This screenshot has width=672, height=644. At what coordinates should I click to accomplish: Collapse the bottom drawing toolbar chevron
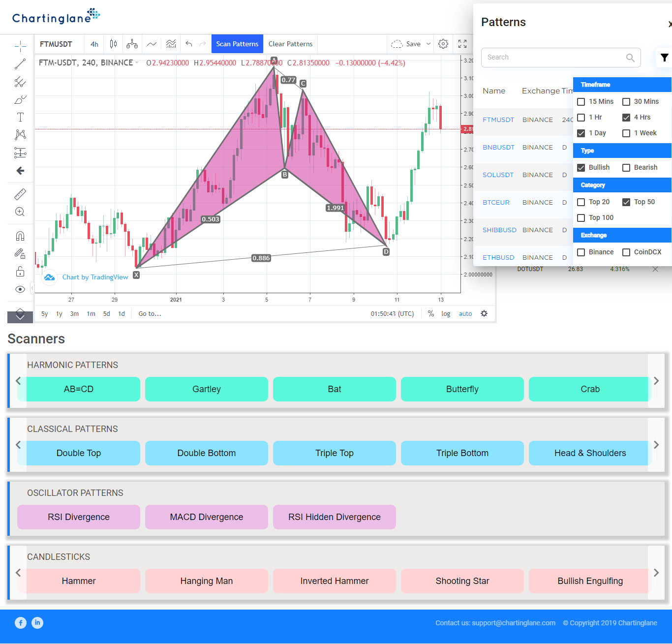(20, 317)
